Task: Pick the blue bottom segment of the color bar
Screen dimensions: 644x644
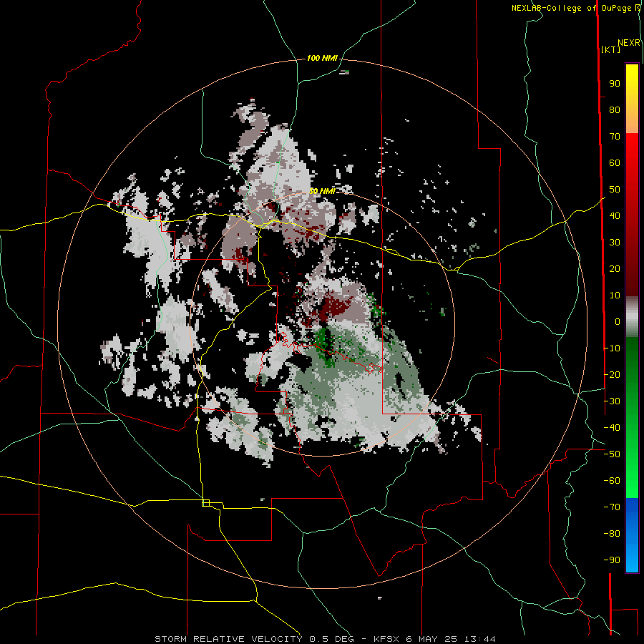Action: coord(632,535)
